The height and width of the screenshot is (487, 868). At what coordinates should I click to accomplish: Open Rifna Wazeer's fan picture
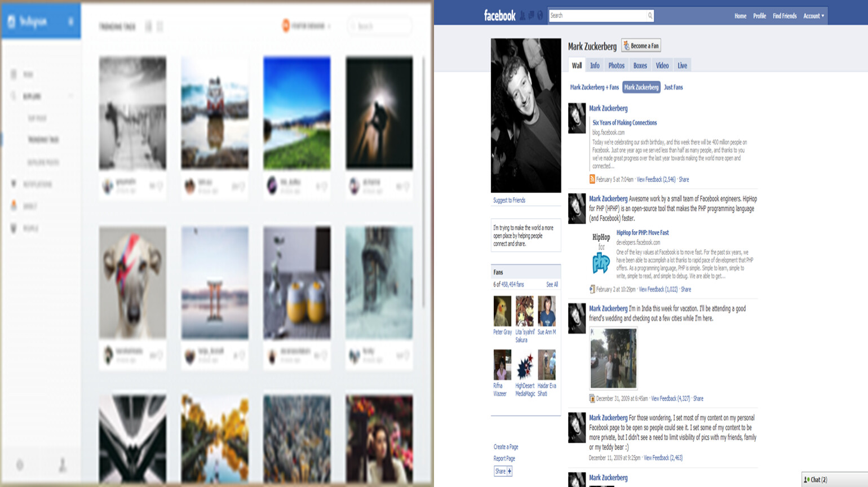click(x=502, y=365)
